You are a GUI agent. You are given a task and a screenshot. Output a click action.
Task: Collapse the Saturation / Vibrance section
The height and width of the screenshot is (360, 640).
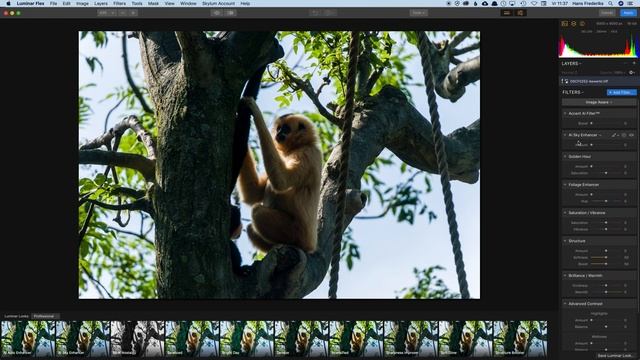565,213
